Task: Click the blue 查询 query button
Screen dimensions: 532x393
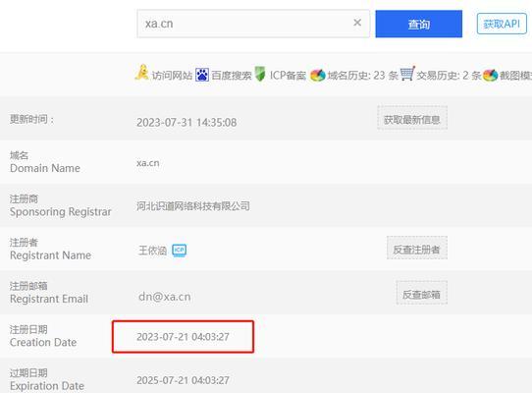Action: pos(419,24)
